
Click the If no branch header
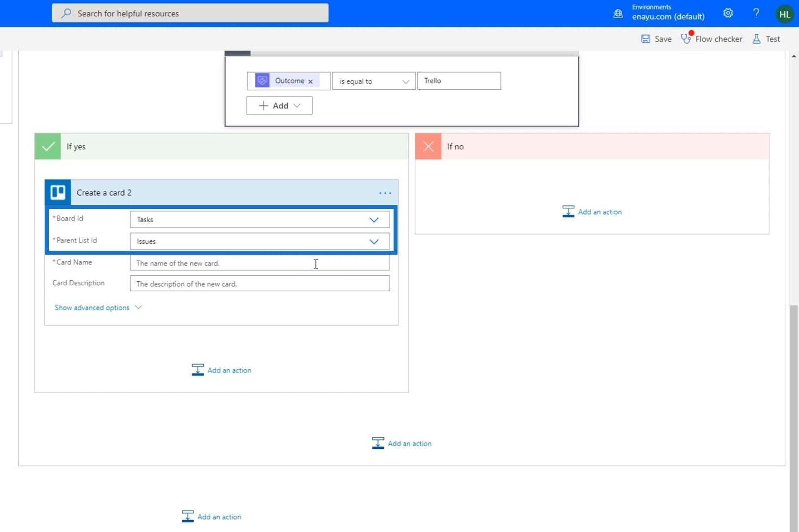coord(592,146)
